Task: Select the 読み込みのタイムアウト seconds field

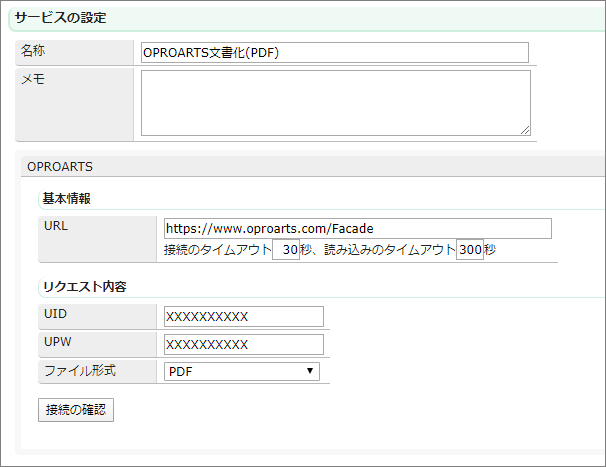Action: (x=469, y=250)
